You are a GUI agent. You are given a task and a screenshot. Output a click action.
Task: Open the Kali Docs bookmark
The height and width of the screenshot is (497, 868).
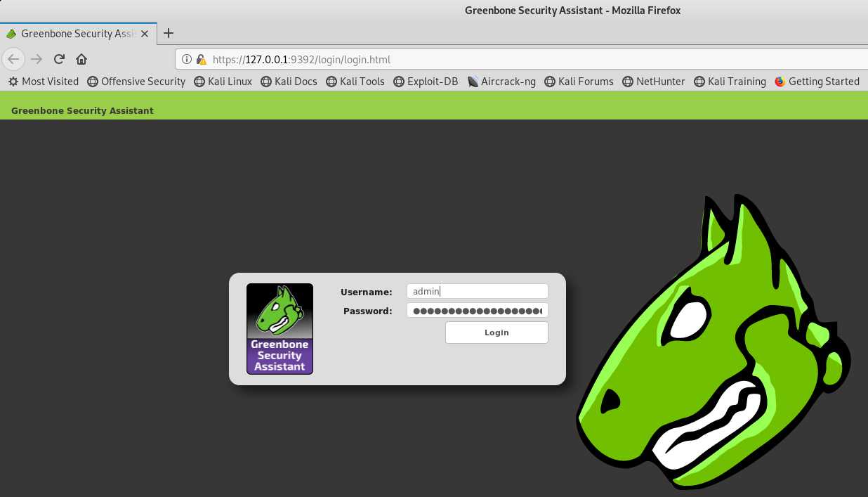click(289, 82)
